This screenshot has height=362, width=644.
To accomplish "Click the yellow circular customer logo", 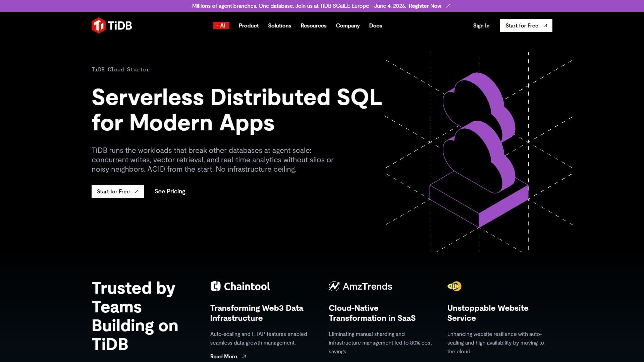I will [x=454, y=286].
